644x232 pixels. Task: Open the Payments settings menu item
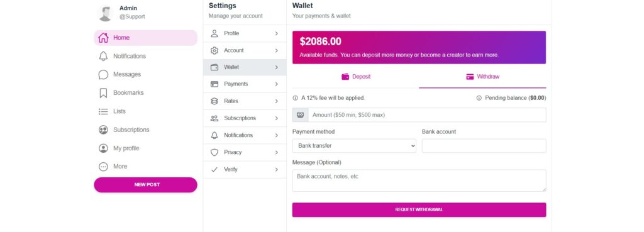tap(245, 84)
